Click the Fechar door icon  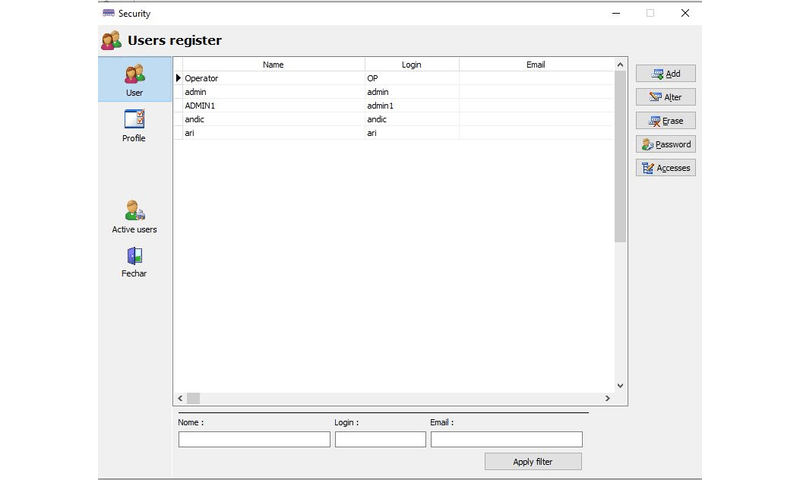click(x=134, y=256)
